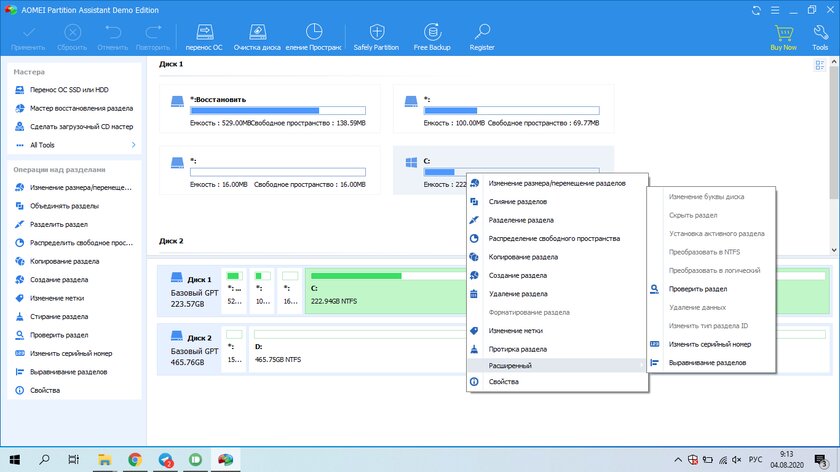Open File Explorer from taskbar
Screen dimensions: 840x472
pos(104,460)
